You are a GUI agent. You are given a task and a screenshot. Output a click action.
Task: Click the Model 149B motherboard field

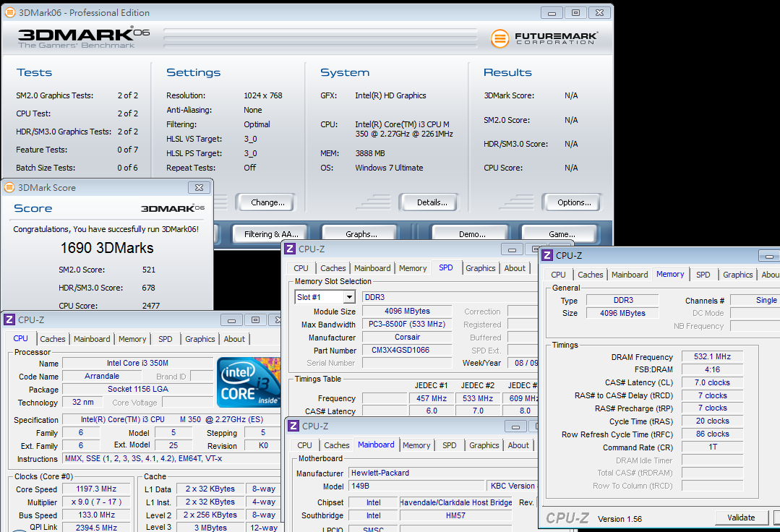tap(416, 486)
